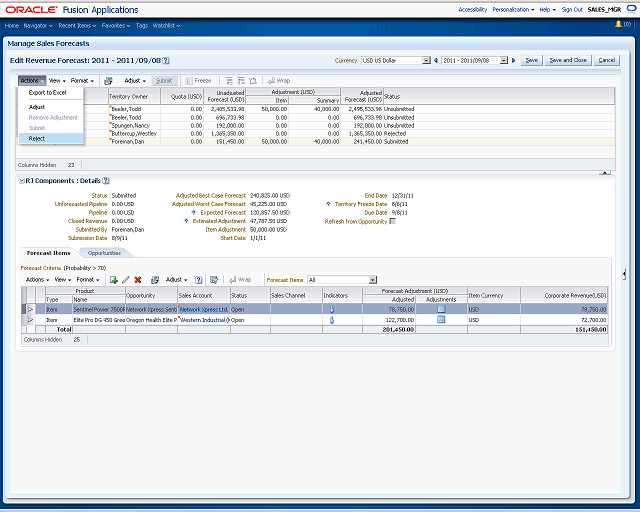Click the detach table icon in Forecast Items toolbar

click(x=214, y=280)
